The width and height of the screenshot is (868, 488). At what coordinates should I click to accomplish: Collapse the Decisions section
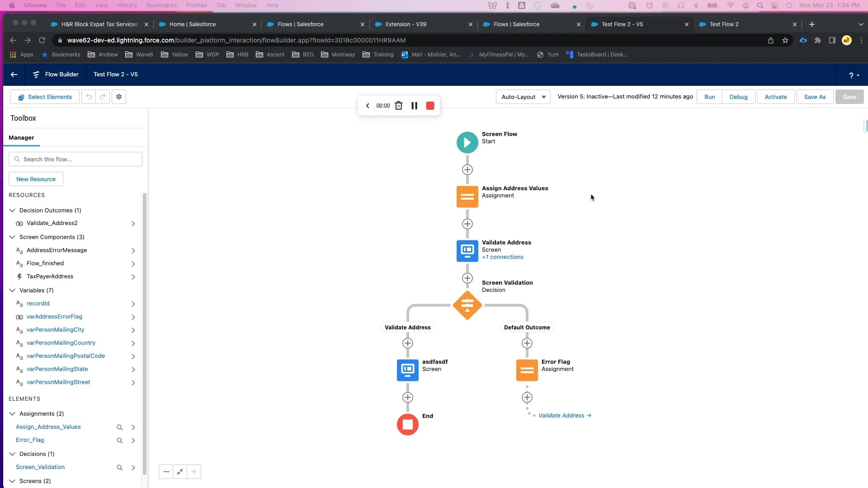(12, 454)
